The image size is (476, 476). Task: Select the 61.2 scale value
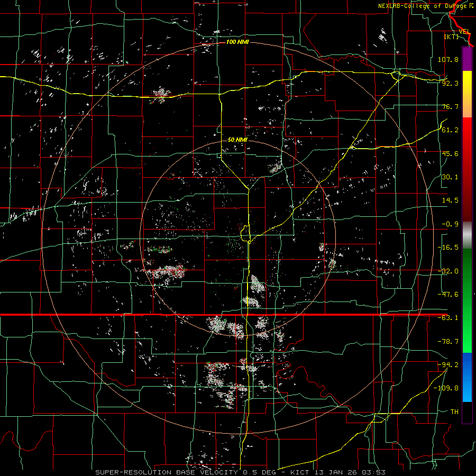(450, 130)
